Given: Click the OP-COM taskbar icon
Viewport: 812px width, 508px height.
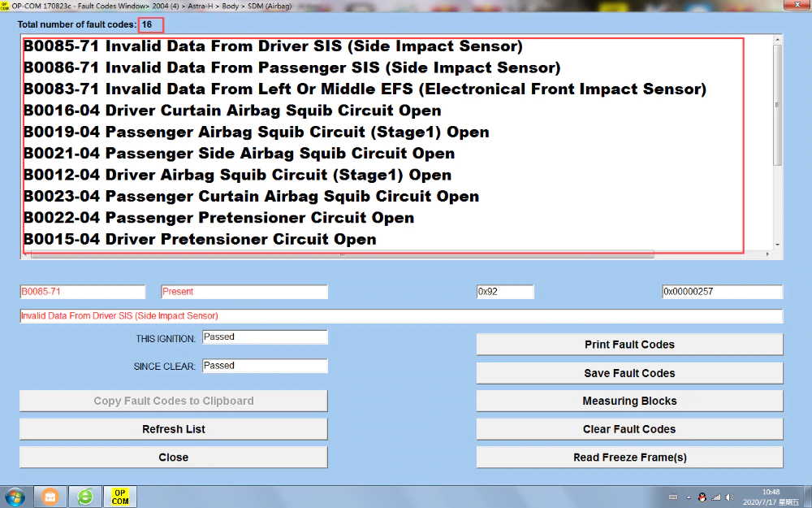Looking at the screenshot, I should [120, 497].
